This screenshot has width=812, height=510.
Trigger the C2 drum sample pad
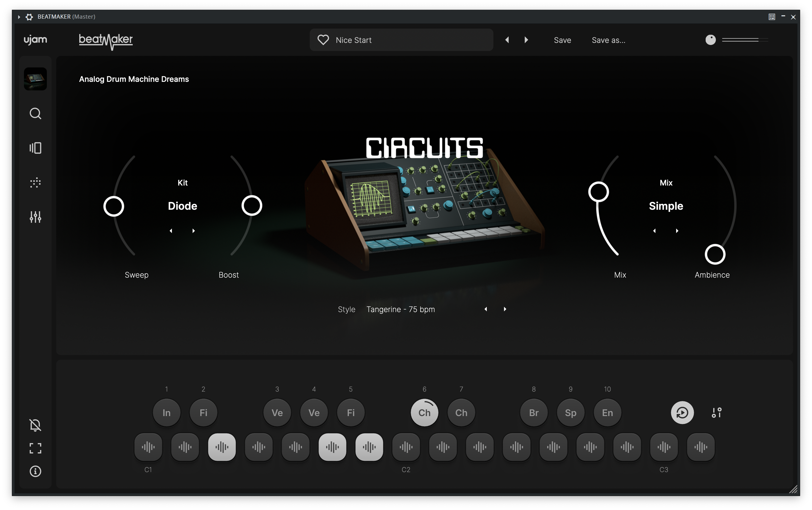click(x=406, y=447)
